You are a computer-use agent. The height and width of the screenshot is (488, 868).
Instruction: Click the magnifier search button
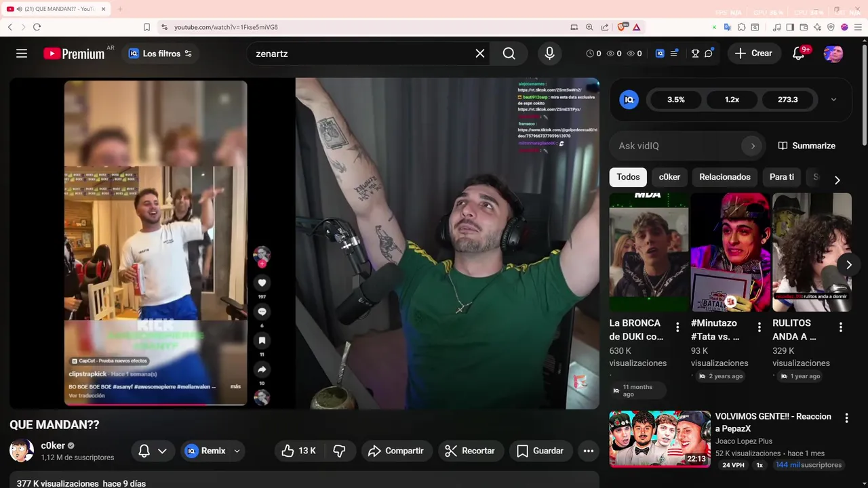(x=509, y=54)
